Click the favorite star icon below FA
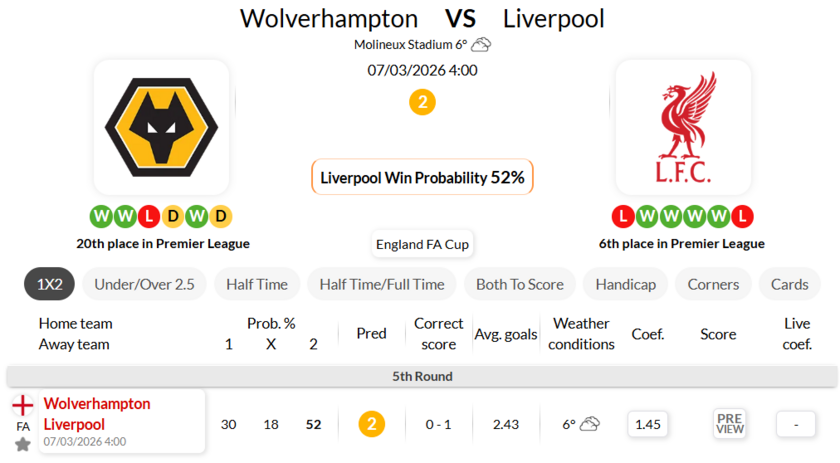This screenshot has height=463, width=840. tap(22, 444)
